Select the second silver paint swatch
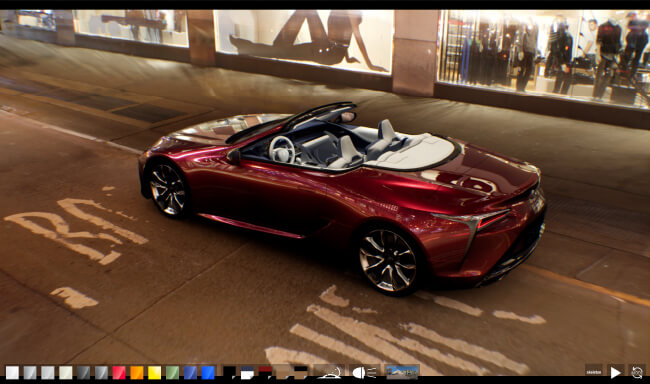Viewport: 650px width, 384px height. click(48, 372)
